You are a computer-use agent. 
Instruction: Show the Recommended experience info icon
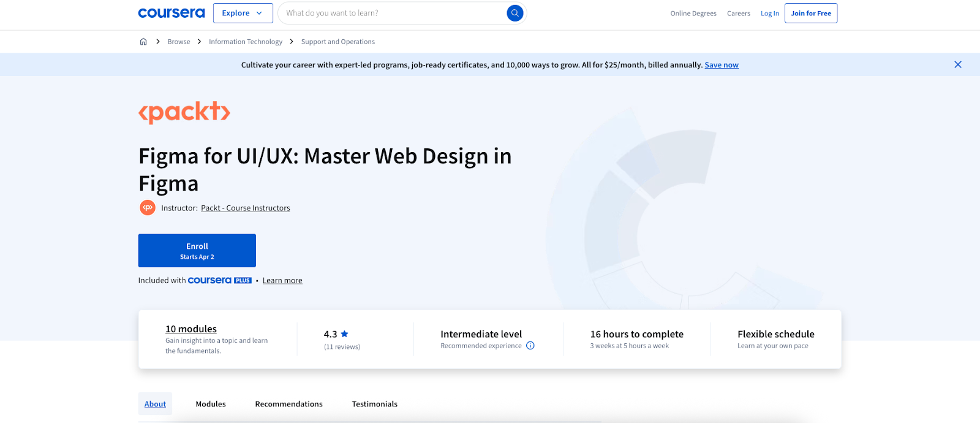(530, 346)
